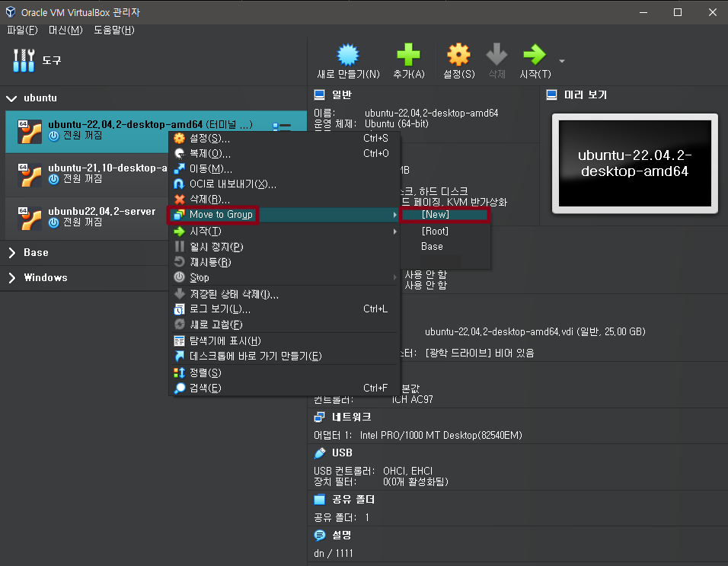Click Intel PRO/1000 MT Desktop adapter text

(441, 436)
